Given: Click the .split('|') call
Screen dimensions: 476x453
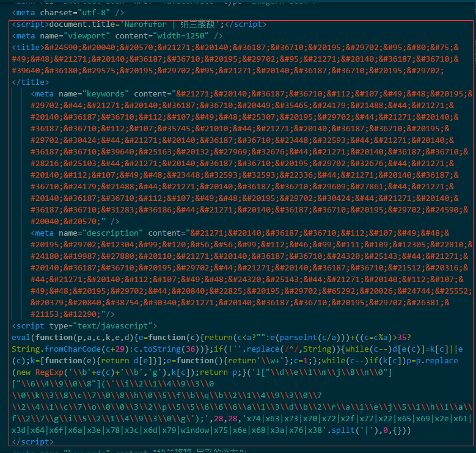Looking at the screenshot, I should coord(353,430).
